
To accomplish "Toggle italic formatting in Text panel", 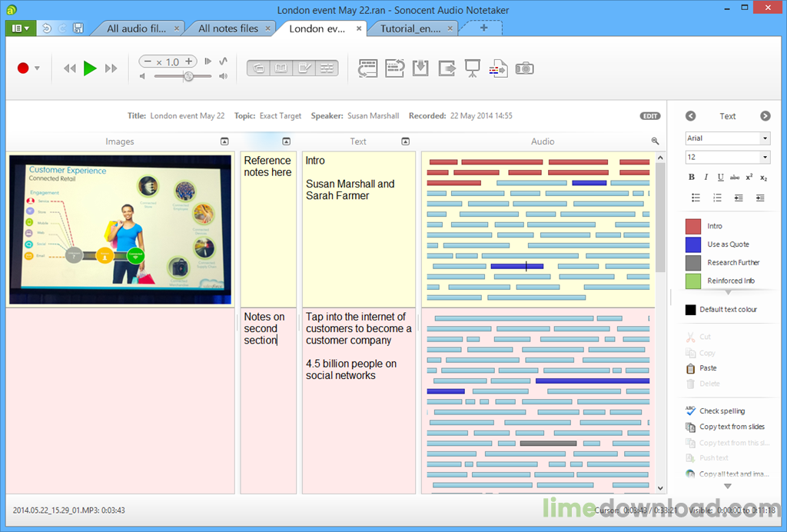I will pyautogui.click(x=706, y=177).
